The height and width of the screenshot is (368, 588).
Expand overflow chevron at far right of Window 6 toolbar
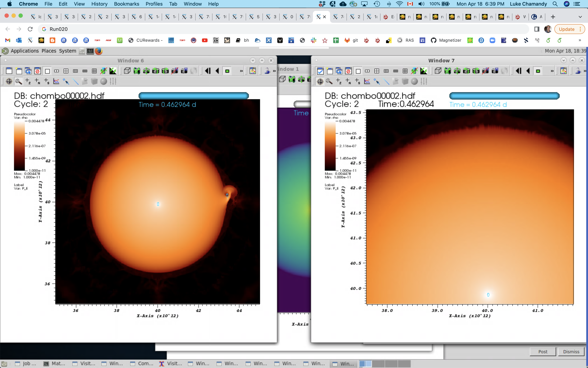pos(274,71)
